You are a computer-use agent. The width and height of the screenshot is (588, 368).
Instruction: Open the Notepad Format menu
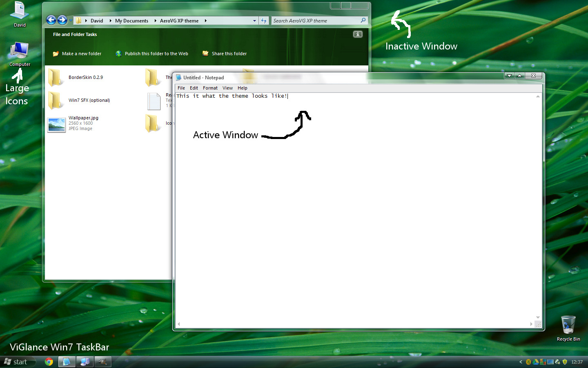(x=210, y=88)
